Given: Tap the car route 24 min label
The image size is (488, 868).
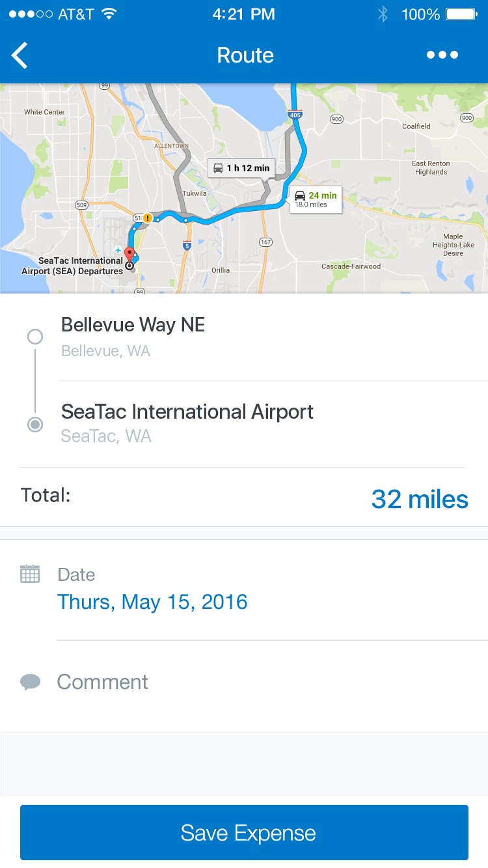Looking at the screenshot, I should tap(316, 199).
